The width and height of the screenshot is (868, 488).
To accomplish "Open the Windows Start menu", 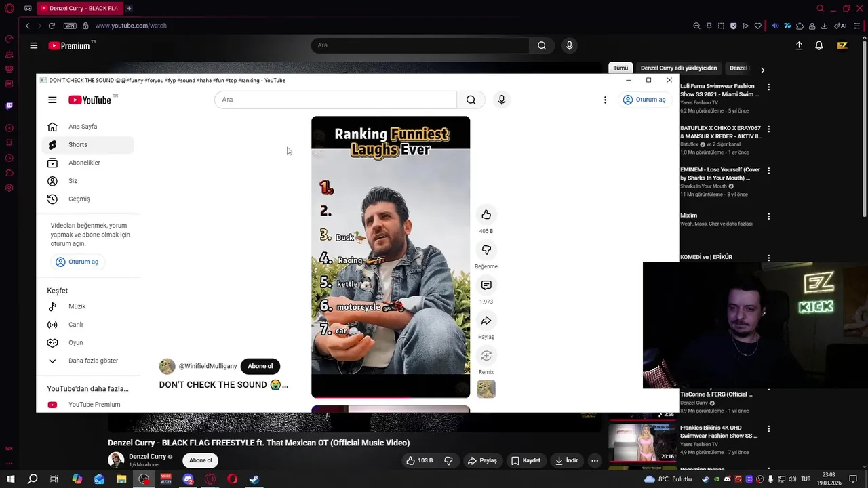I will 11,479.
